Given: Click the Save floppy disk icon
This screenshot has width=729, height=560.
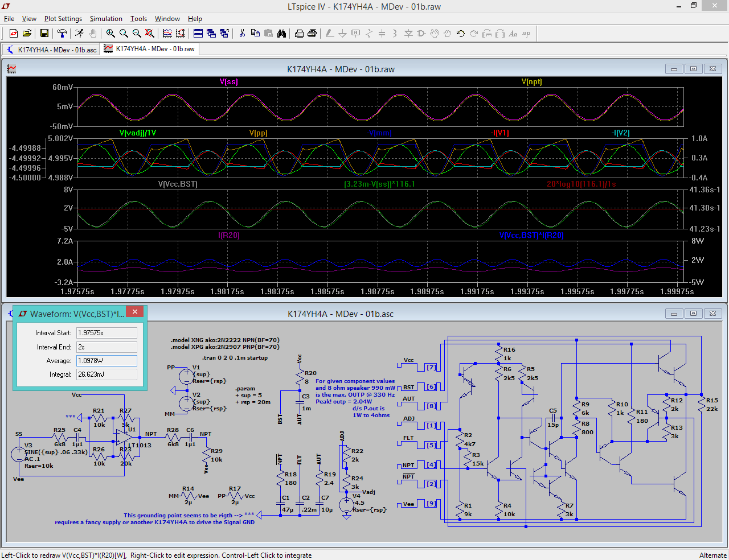Looking at the screenshot, I should tap(44, 34).
